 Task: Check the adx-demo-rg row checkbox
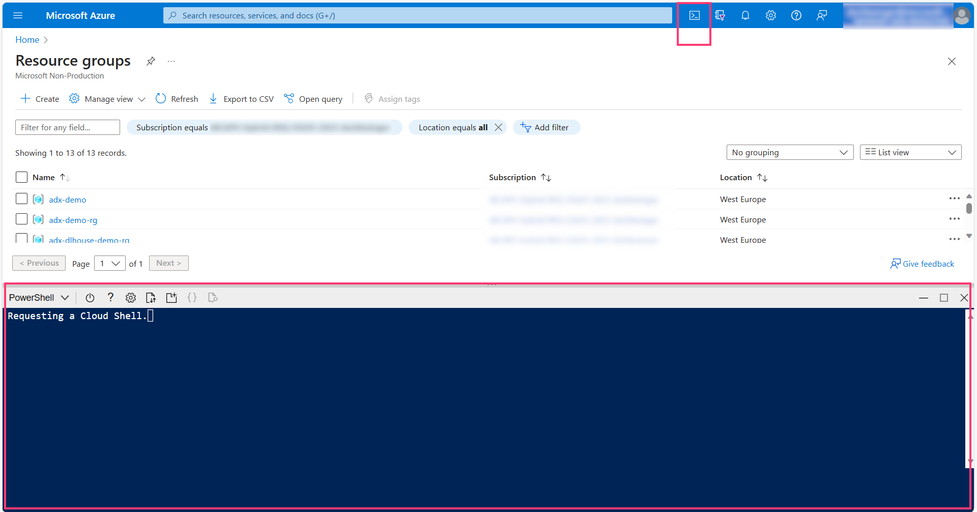[x=21, y=219]
